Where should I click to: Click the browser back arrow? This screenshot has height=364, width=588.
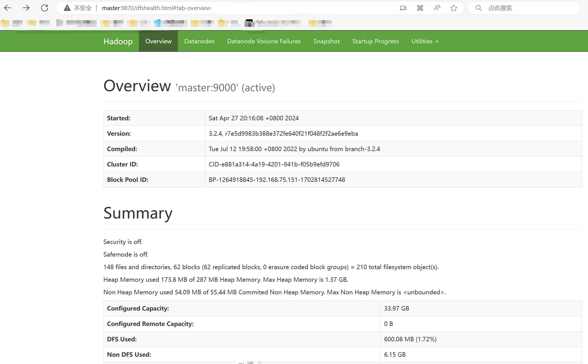8,8
